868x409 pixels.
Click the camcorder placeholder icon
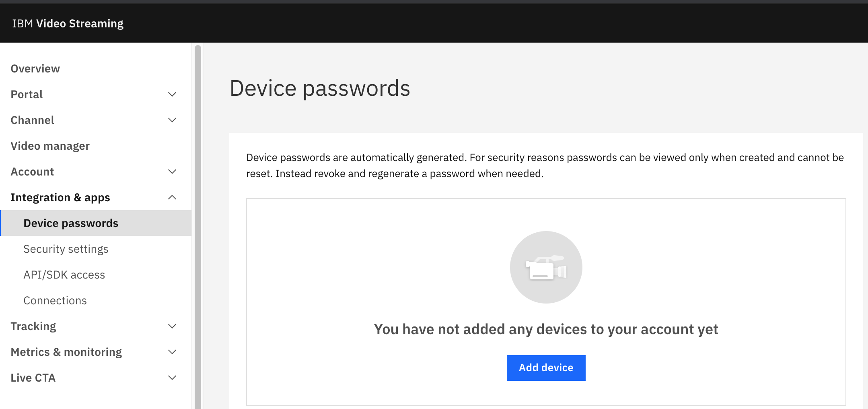tap(546, 267)
